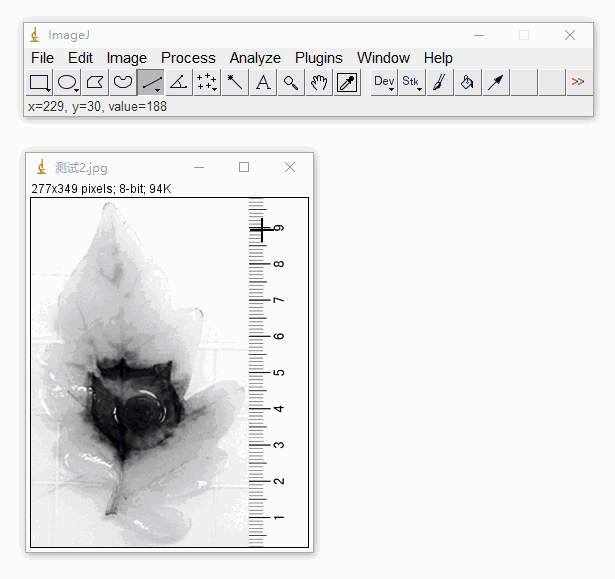Click the ruler mark labeled 5
Viewport: 615px width, 579px height.
[278, 372]
